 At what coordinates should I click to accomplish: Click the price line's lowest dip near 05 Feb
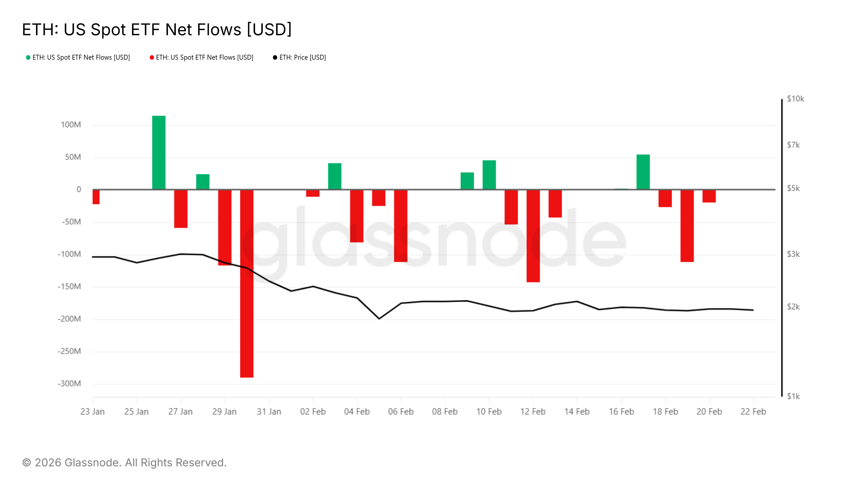379,319
